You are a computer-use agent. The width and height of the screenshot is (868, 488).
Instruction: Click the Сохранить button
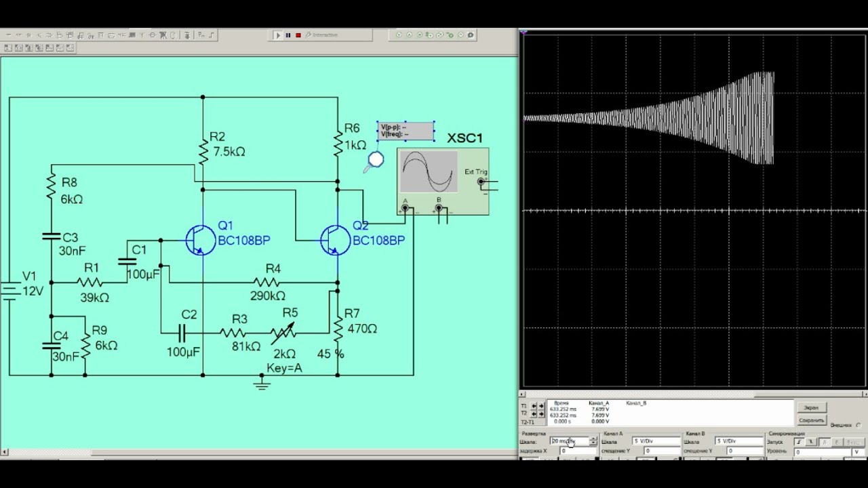(811, 420)
